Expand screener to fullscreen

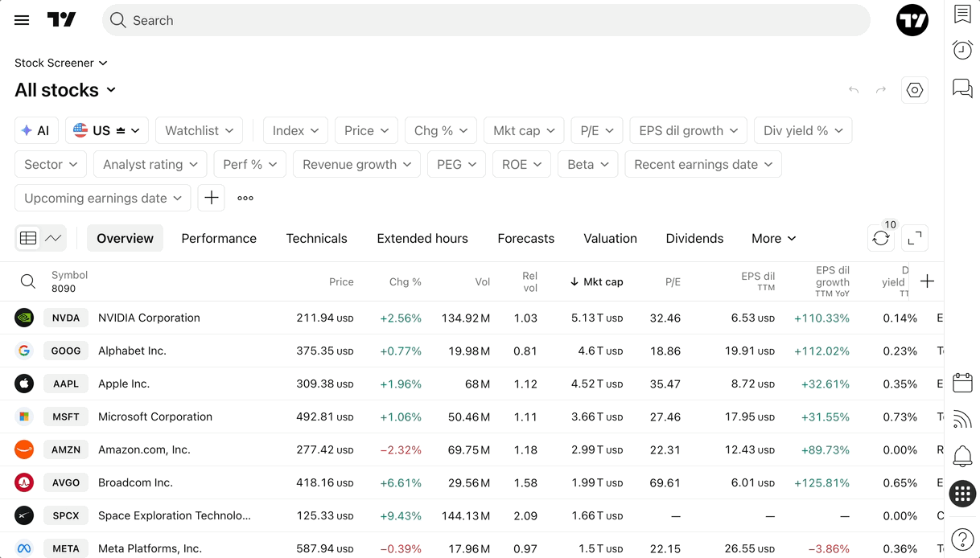point(915,238)
